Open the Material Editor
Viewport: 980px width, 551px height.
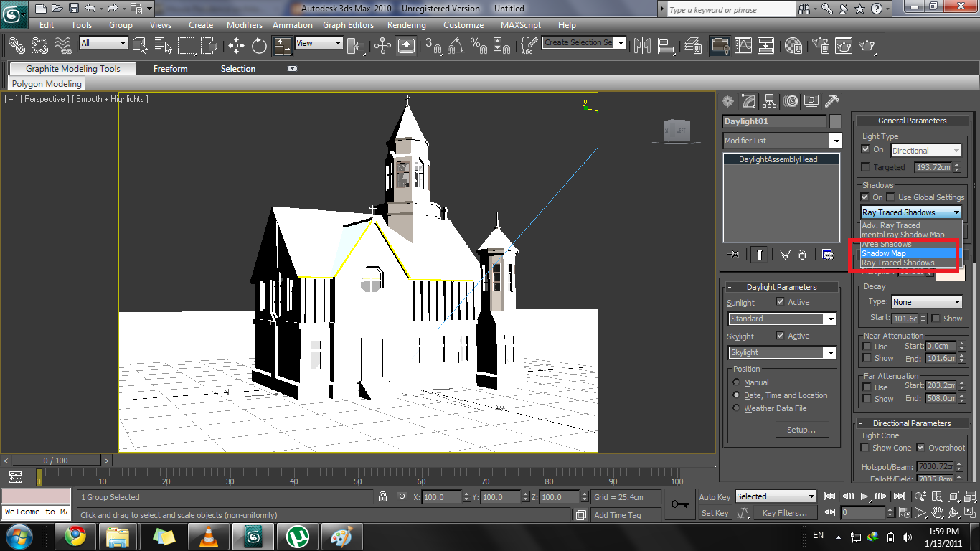pyautogui.click(x=793, y=46)
